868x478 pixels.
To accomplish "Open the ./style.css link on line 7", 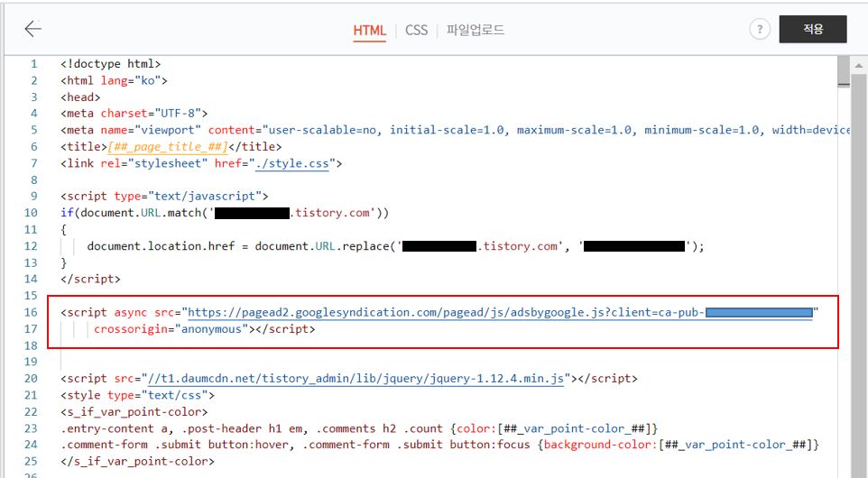I will 291,163.
